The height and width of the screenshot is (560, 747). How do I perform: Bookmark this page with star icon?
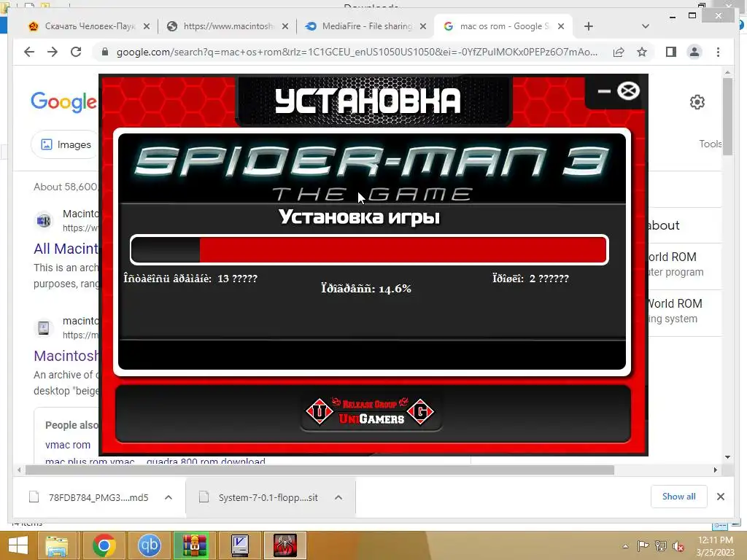coord(642,52)
